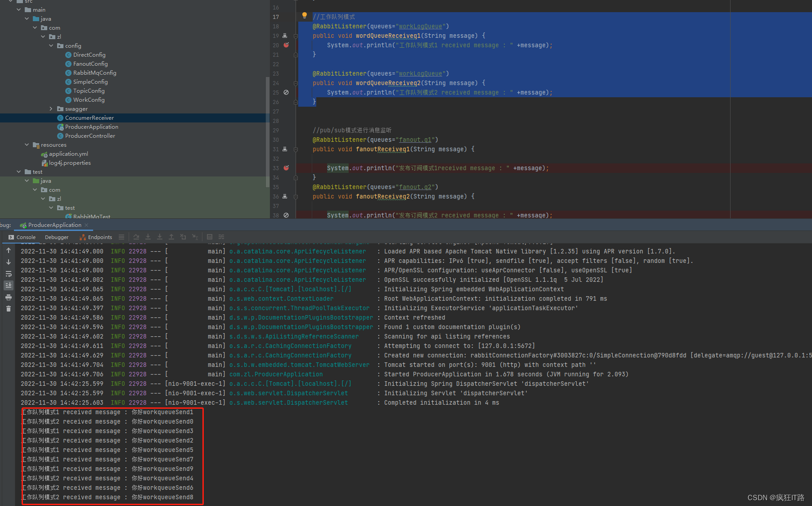Viewport: 812px width, 506px height.
Task: Click fanout.q1 queue link
Action: 415,140
